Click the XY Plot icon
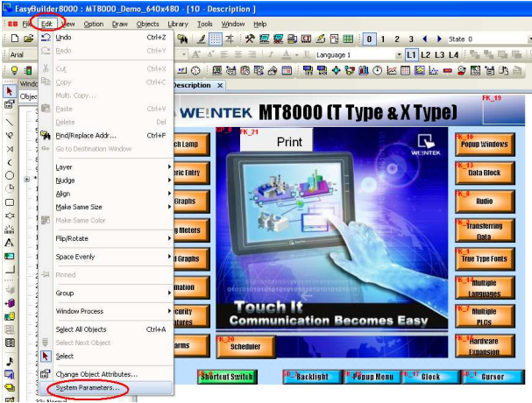 [x=433, y=71]
